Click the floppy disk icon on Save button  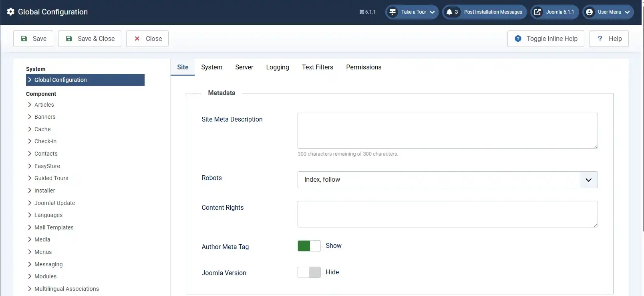[24, 39]
